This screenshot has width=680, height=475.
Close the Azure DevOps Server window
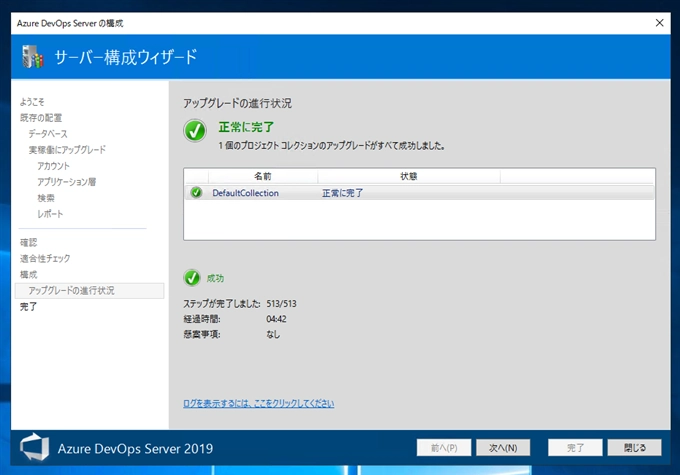point(659,23)
